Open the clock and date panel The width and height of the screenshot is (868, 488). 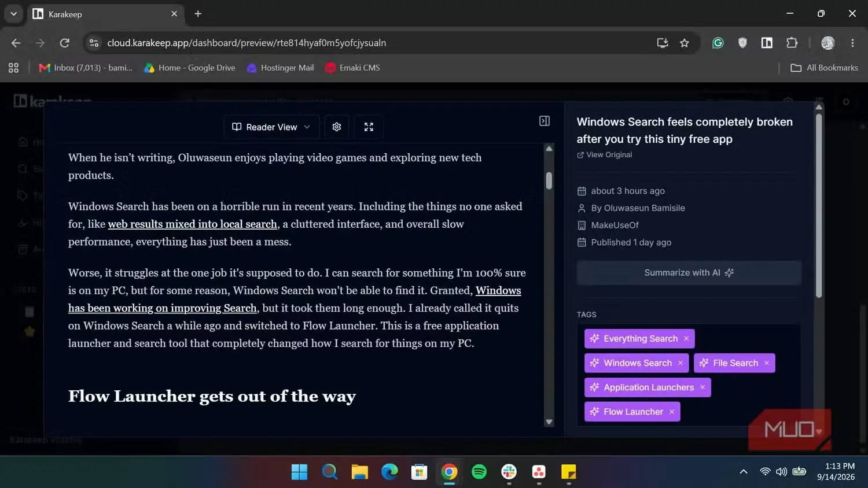click(836, 472)
